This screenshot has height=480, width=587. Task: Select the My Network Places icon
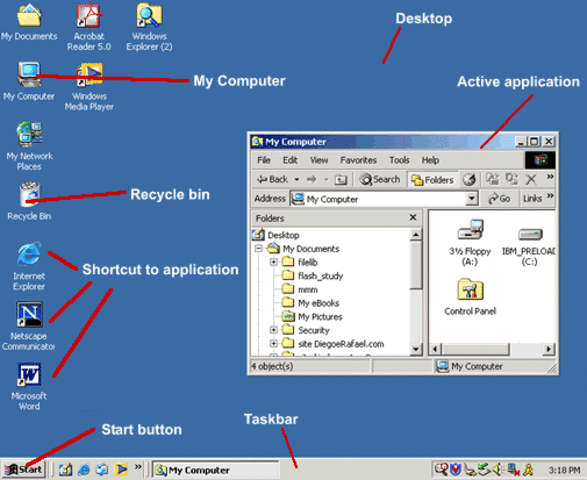pyautogui.click(x=29, y=146)
